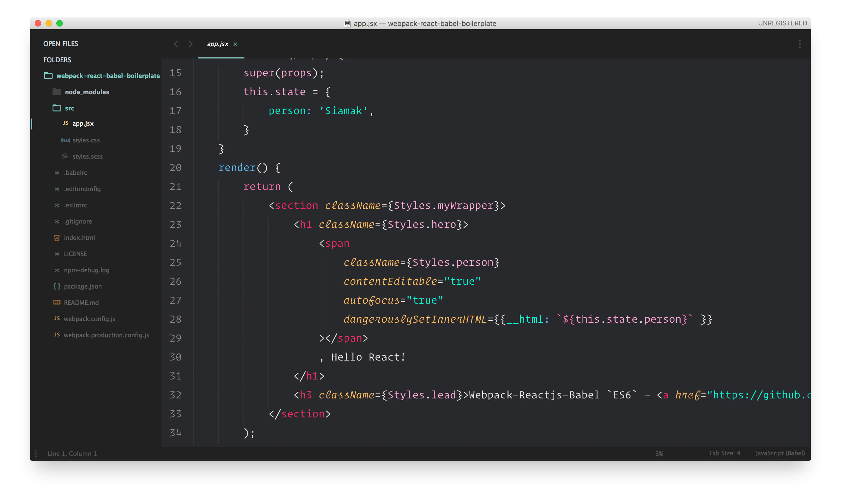Open the Tab Size: 4 selector
841x504 pixels.
click(724, 453)
